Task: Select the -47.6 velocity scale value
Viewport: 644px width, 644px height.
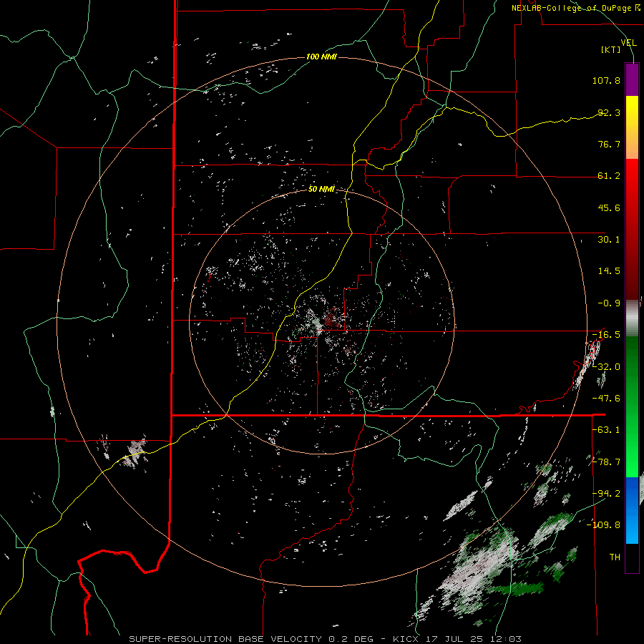Action: (606, 399)
